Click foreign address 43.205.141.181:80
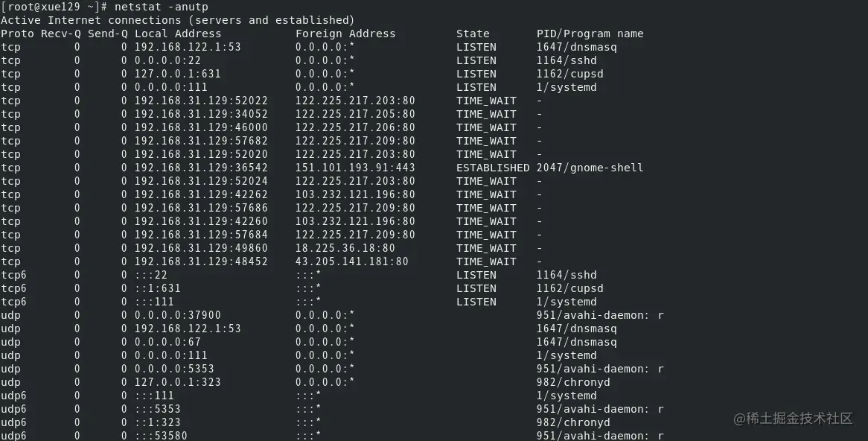 (x=351, y=261)
